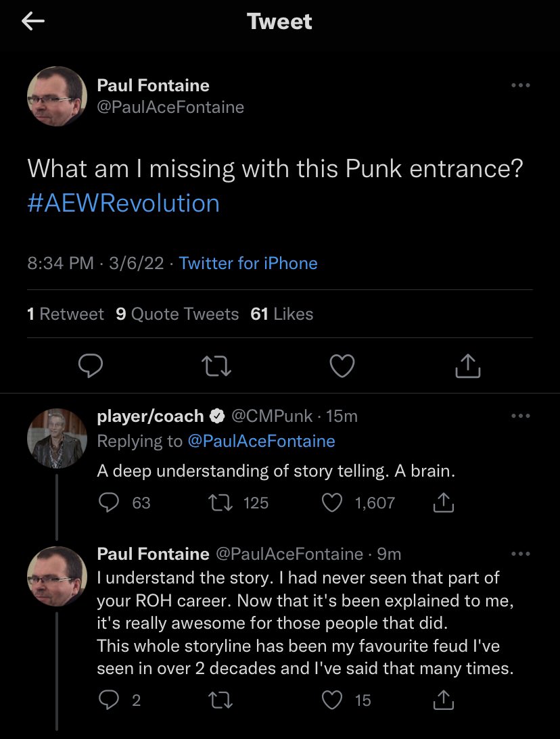
Task: Share the main tweet
Action: point(468,366)
